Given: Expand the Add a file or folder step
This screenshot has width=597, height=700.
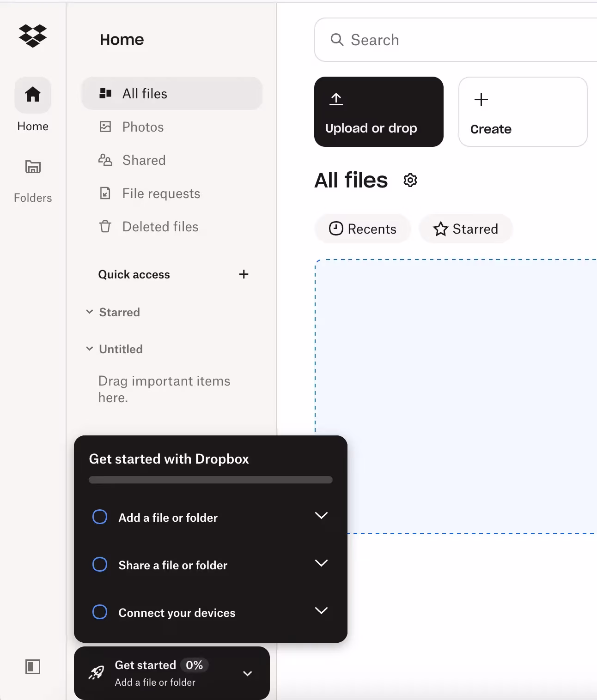Looking at the screenshot, I should 322,515.
